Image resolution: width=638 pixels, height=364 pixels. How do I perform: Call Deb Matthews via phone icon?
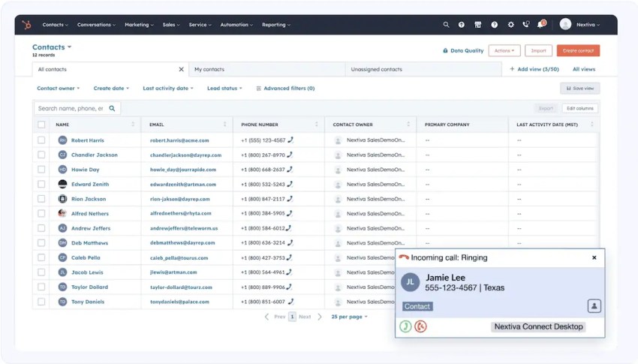click(290, 243)
